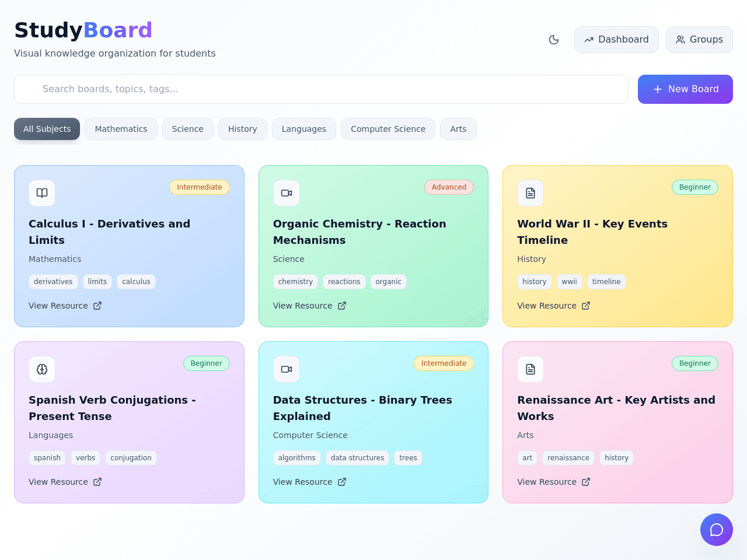747x560 pixels.
Task: Select the reactions tag
Action: pyautogui.click(x=344, y=282)
